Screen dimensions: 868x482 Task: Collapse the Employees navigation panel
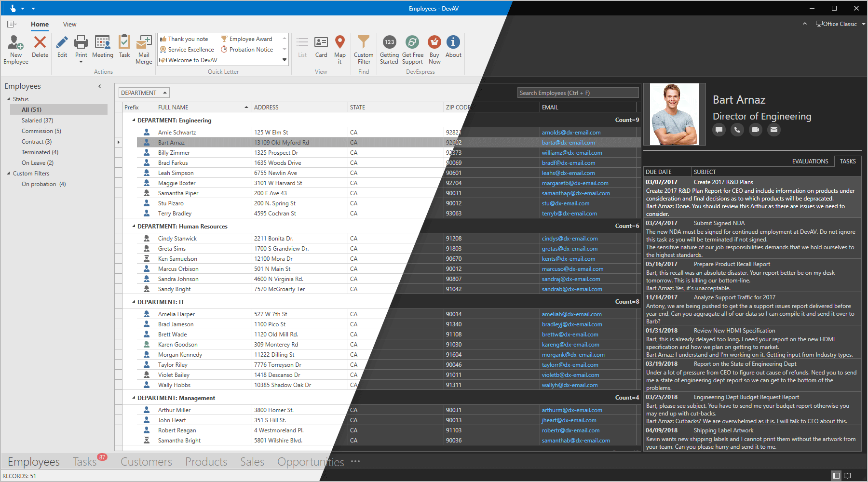point(100,86)
